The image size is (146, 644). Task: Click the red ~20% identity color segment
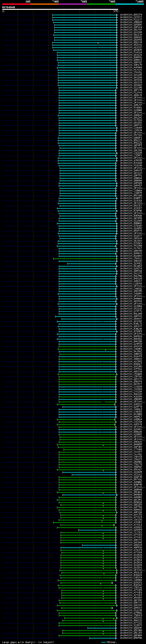coord(16,4)
